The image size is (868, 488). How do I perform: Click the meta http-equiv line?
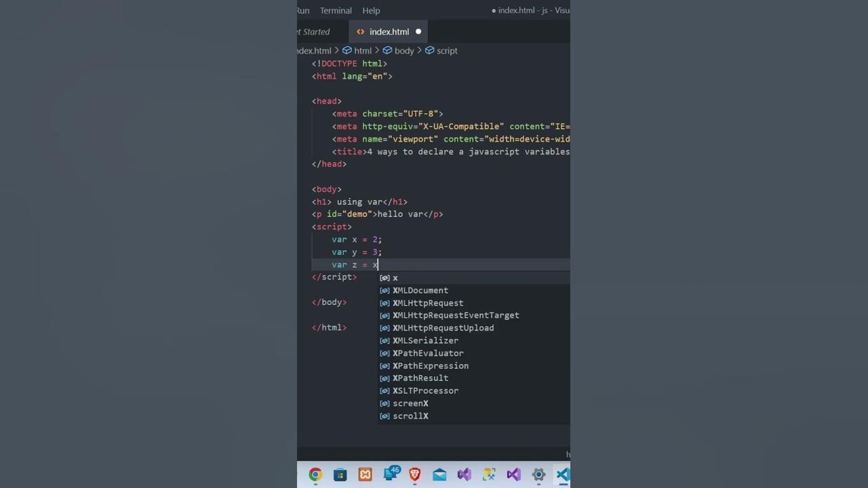click(451, 127)
